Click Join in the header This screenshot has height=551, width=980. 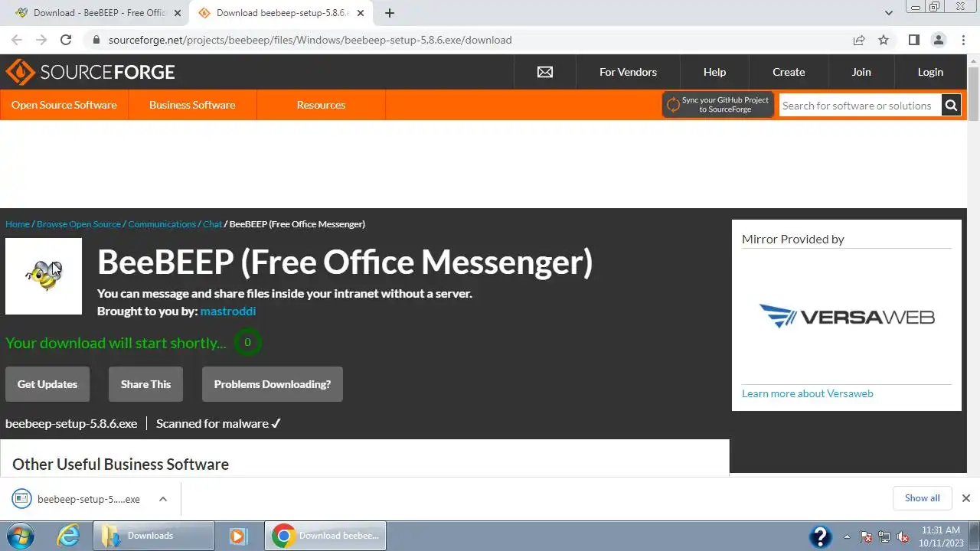(861, 72)
